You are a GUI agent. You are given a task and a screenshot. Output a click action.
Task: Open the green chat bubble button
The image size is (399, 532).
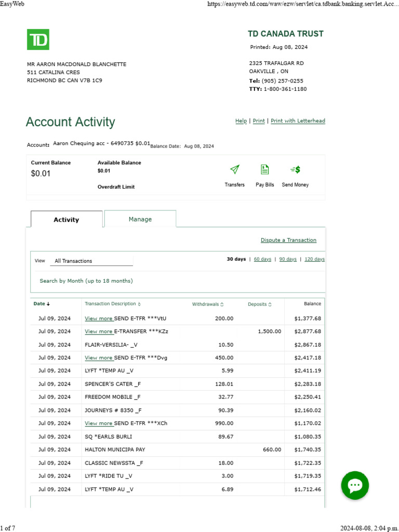pyautogui.click(x=355, y=486)
